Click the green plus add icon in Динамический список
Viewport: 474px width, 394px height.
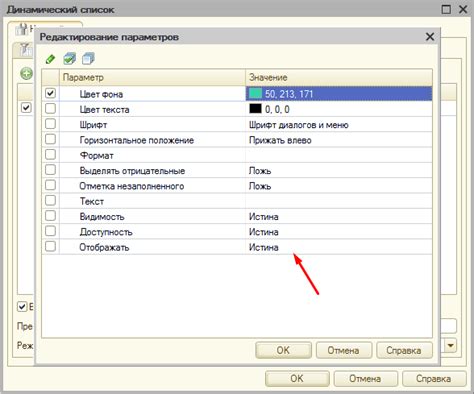click(x=26, y=73)
